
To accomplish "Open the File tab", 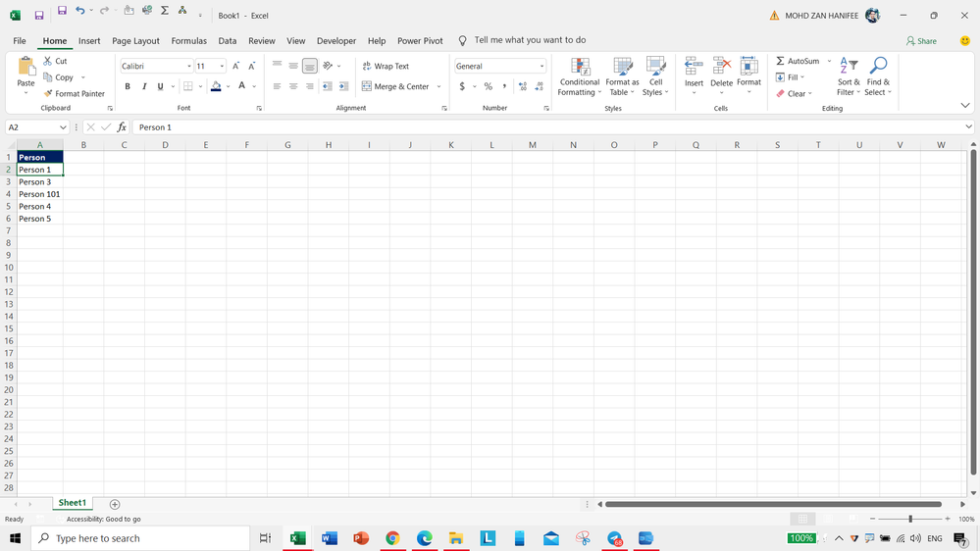I will 20,40.
